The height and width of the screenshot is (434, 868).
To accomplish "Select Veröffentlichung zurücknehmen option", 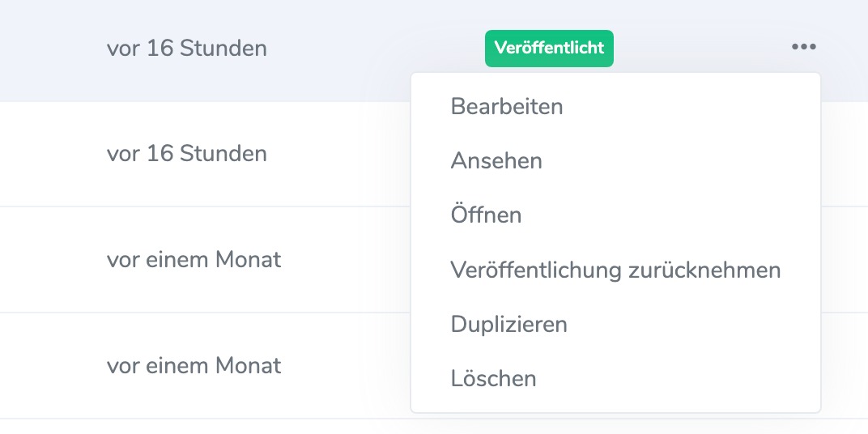I will click(x=615, y=270).
